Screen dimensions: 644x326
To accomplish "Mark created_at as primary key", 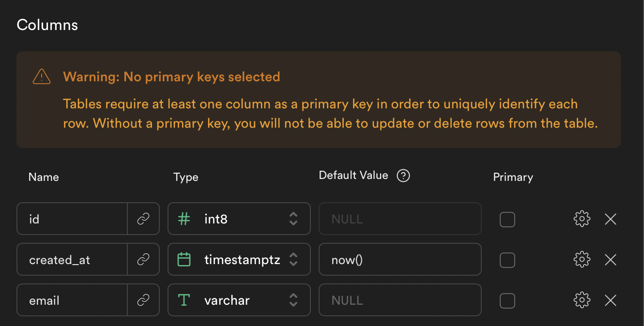I will tap(507, 260).
